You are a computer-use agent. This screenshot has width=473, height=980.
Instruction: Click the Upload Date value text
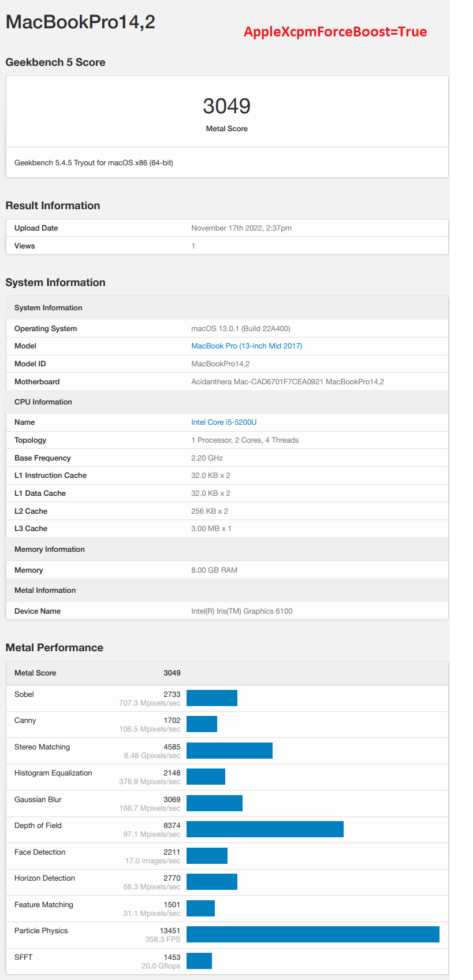pos(241,228)
